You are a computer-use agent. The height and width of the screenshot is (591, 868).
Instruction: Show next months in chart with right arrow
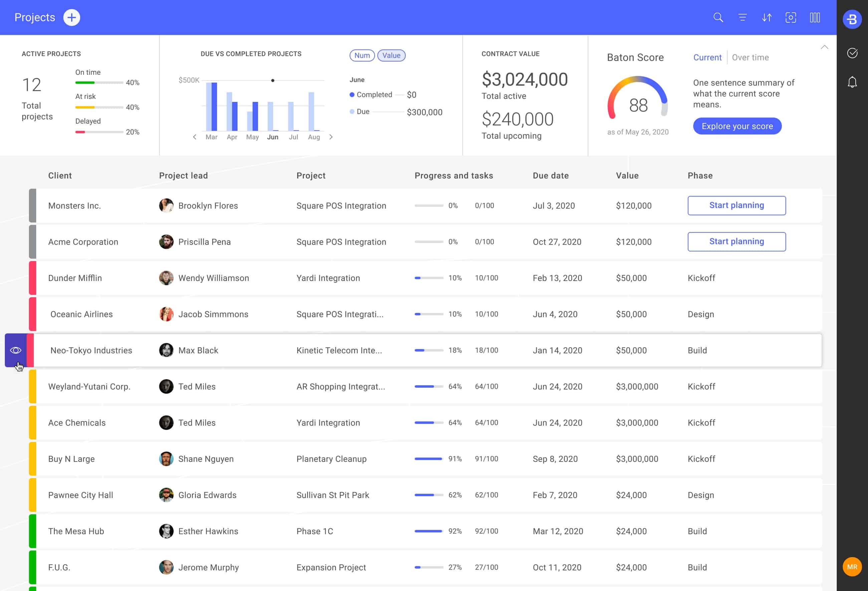(x=331, y=137)
